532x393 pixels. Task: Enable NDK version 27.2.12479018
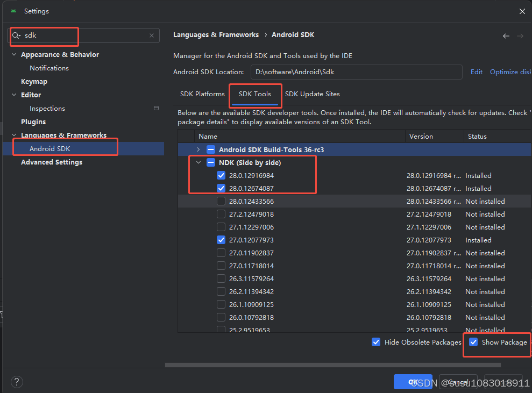pyautogui.click(x=221, y=214)
